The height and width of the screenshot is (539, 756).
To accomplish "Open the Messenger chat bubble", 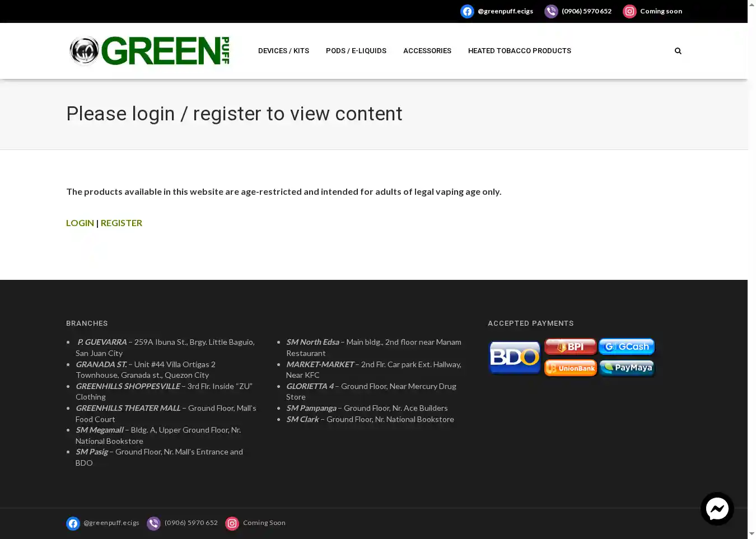I will pos(717,508).
